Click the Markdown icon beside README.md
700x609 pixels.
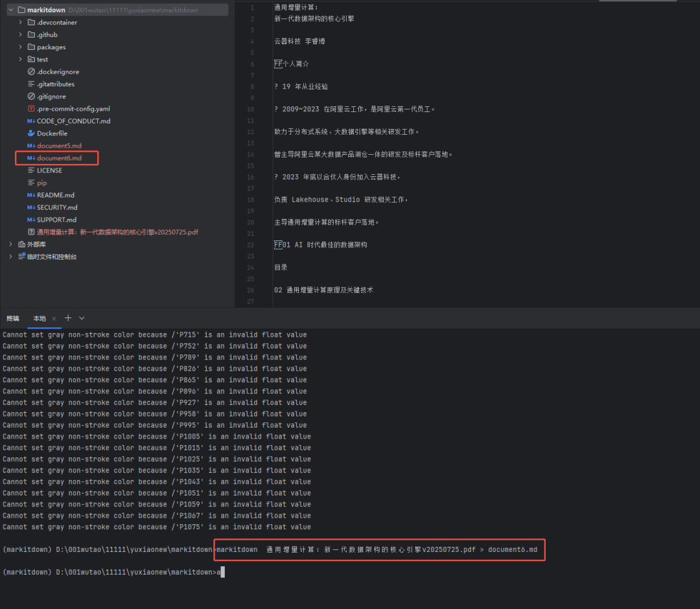pos(32,194)
